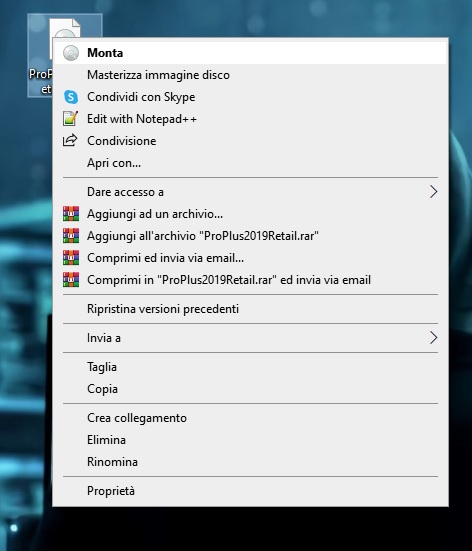
Task: Select Ripristina versioni precedenti
Action: 251,309
